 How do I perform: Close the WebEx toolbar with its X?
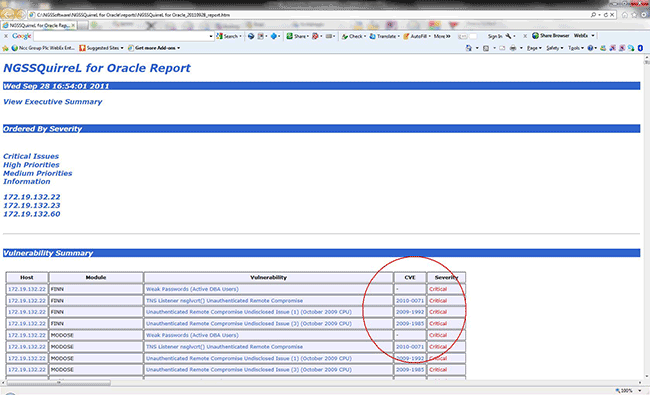pos(525,36)
